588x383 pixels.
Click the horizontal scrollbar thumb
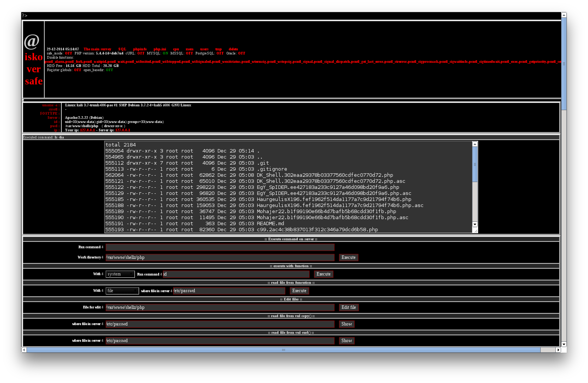tap(284, 350)
